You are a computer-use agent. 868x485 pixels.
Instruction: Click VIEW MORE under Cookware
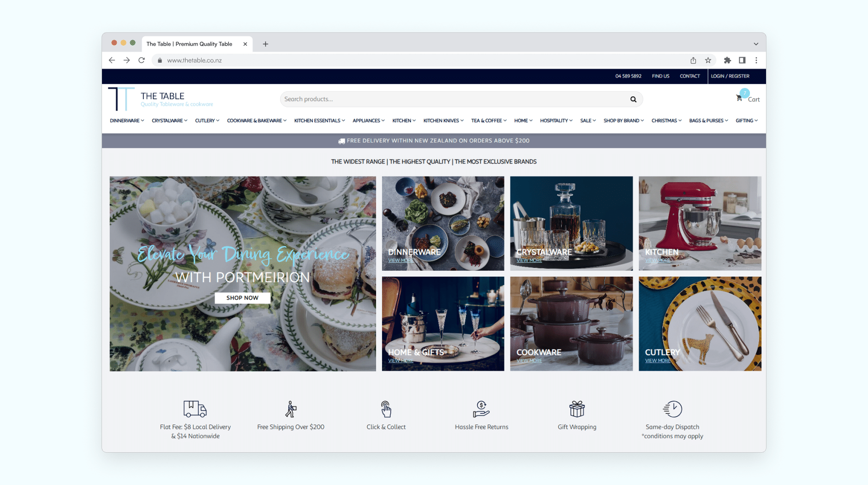(x=529, y=361)
